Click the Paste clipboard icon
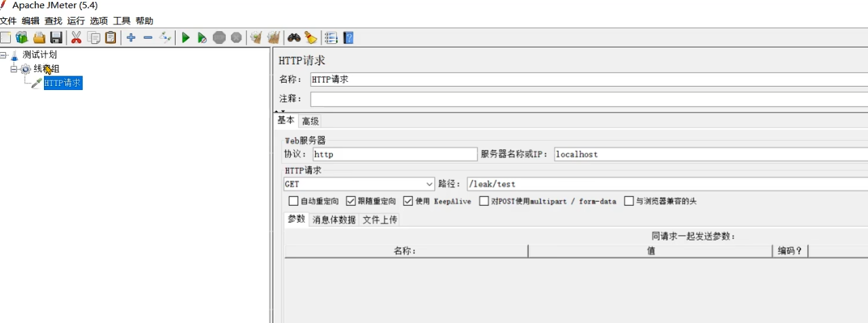This screenshot has height=323, width=868. [x=111, y=38]
